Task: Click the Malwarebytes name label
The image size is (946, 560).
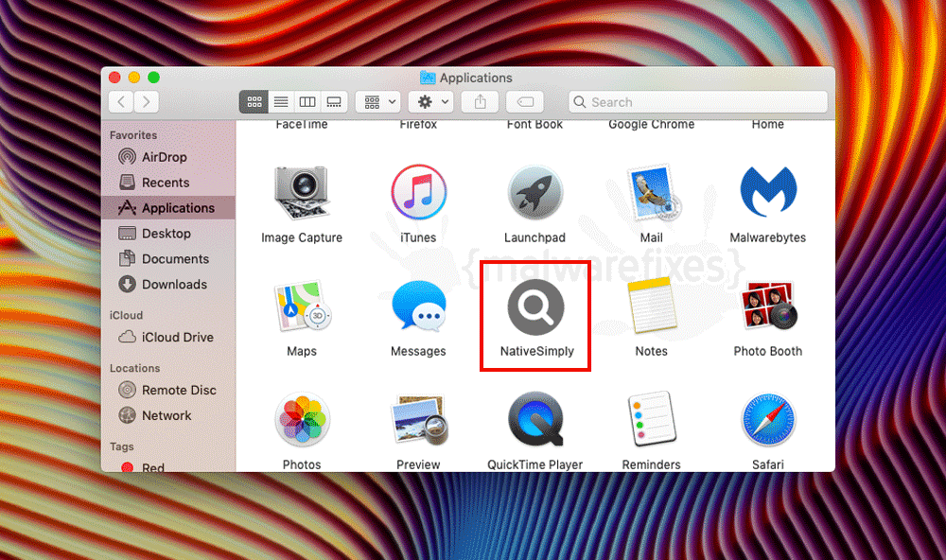Action: click(x=768, y=237)
